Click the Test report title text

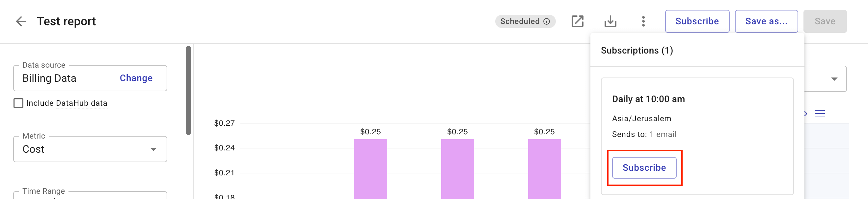coord(67,22)
